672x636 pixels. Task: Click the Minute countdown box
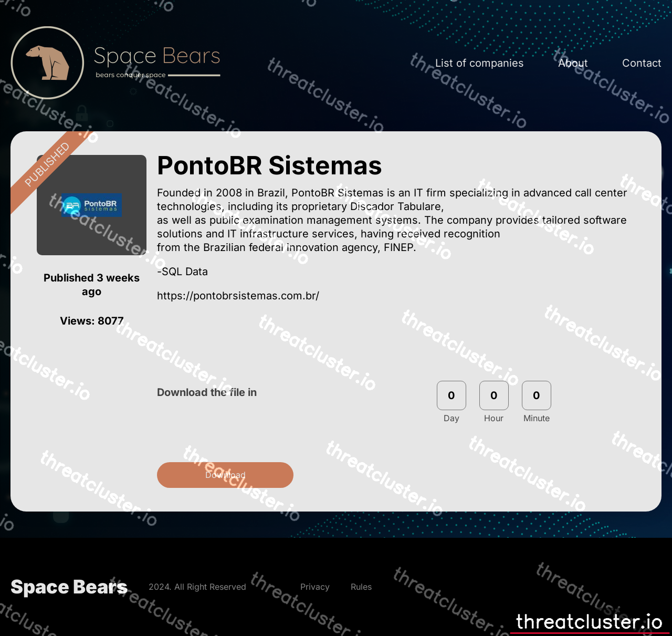pyautogui.click(x=537, y=395)
